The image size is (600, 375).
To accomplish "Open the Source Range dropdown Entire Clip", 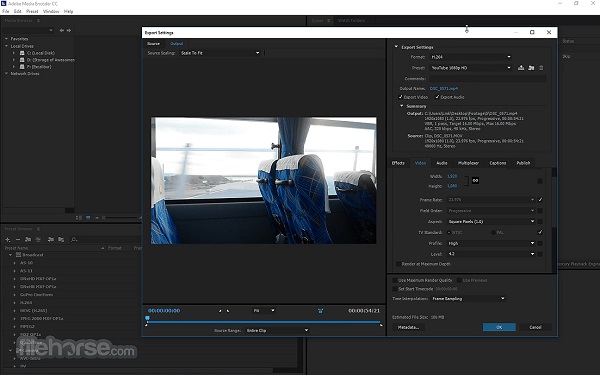I will (277, 330).
